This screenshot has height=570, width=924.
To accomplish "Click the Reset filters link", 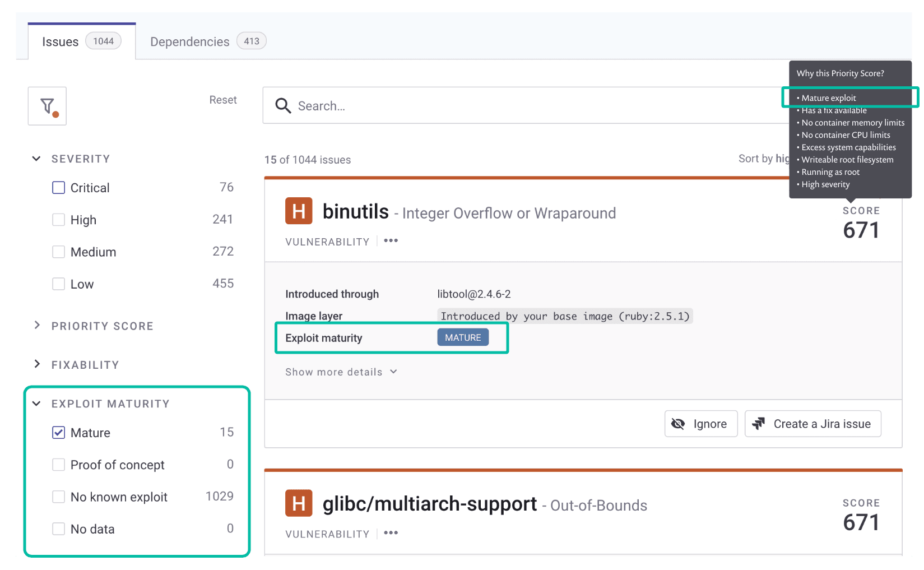I will (x=223, y=100).
